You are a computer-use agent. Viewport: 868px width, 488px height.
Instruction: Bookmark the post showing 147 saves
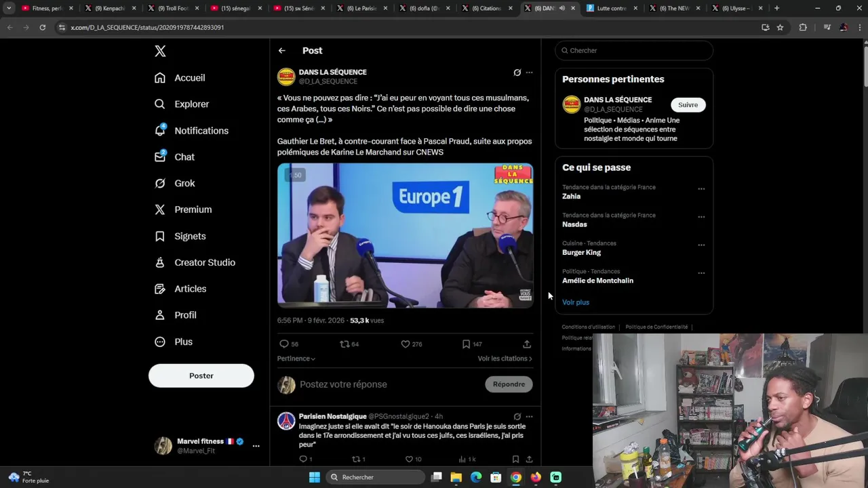click(466, 344)
